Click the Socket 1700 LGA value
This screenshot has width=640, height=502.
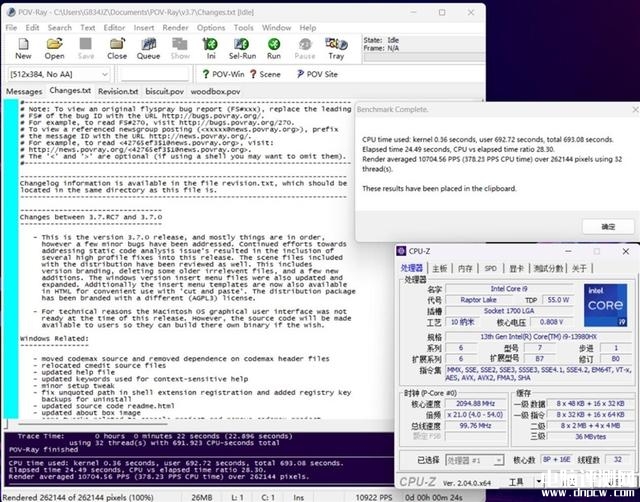click(x=509, y=311)
